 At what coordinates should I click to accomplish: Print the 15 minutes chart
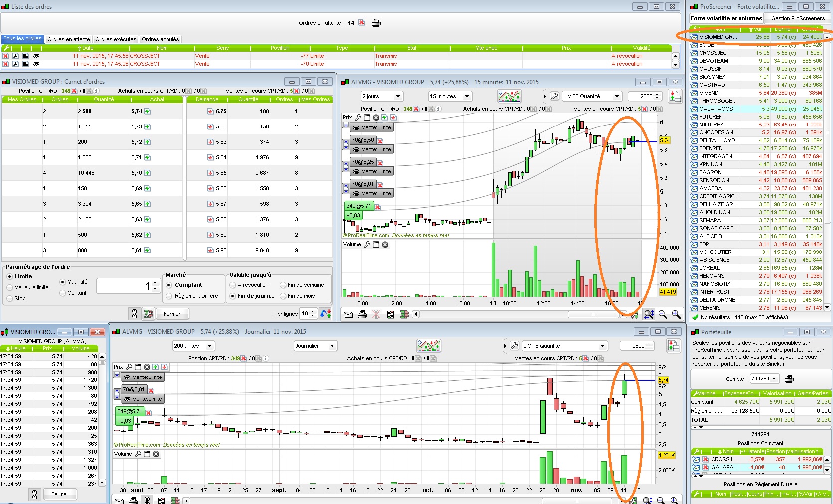click(x=362, y=314)
